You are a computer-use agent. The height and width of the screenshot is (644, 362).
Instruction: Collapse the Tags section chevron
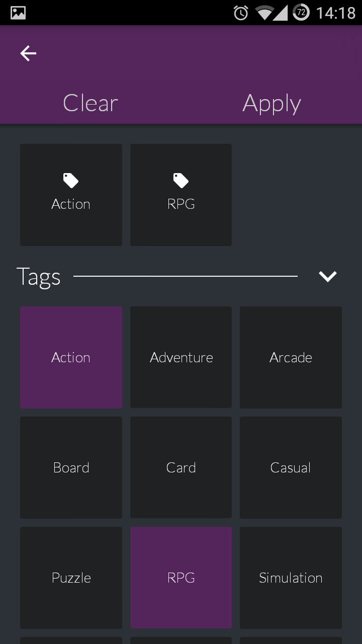point(327,276)
